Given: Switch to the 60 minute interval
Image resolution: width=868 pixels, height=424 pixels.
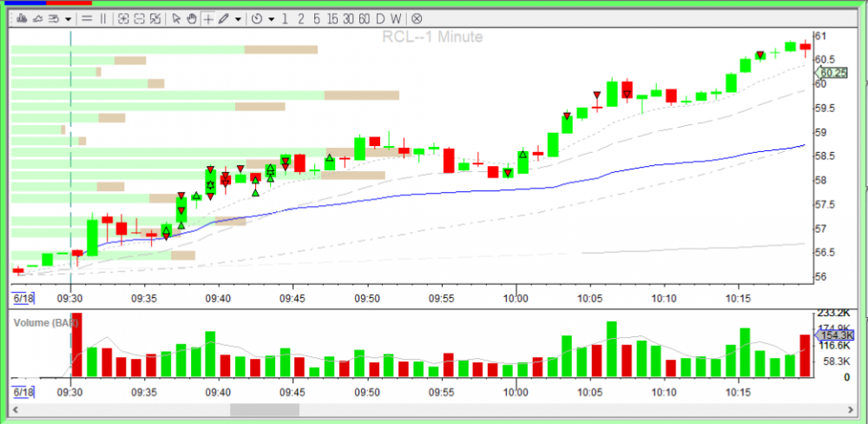Looking at the screenshot, I should point(364,18).
